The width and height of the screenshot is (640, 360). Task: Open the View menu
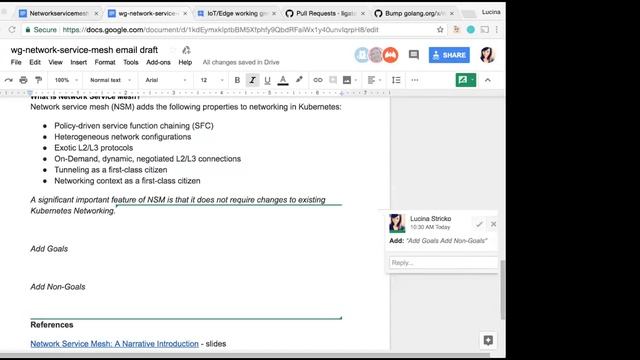click(x=56, y=62)
